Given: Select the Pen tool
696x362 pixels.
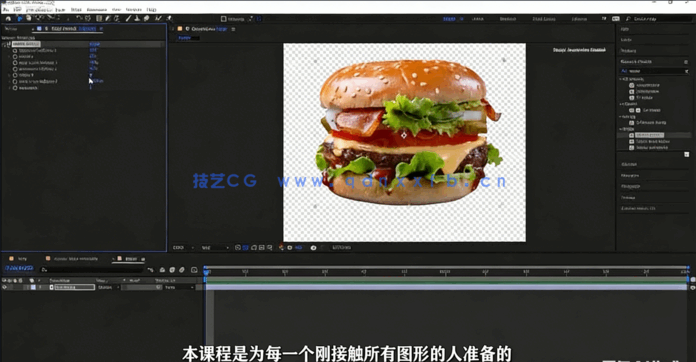Looking at the screenshot, I should click(108, 19).
